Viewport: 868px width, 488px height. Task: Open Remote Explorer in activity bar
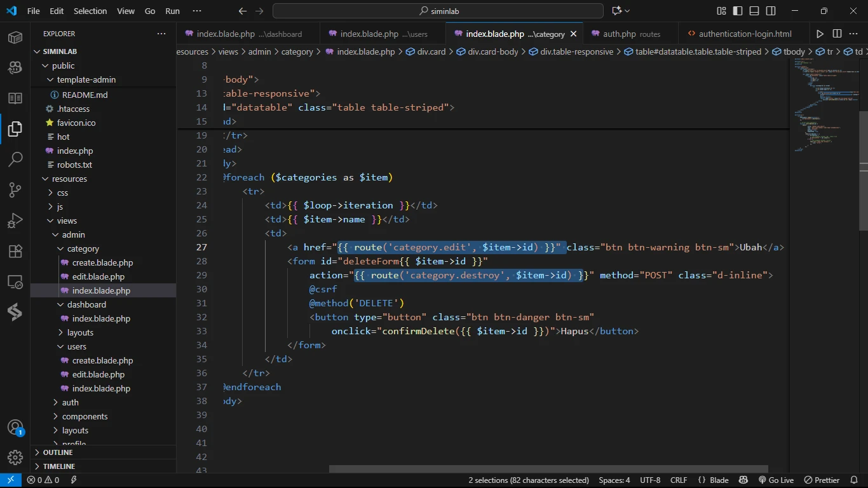coord(15,281)
